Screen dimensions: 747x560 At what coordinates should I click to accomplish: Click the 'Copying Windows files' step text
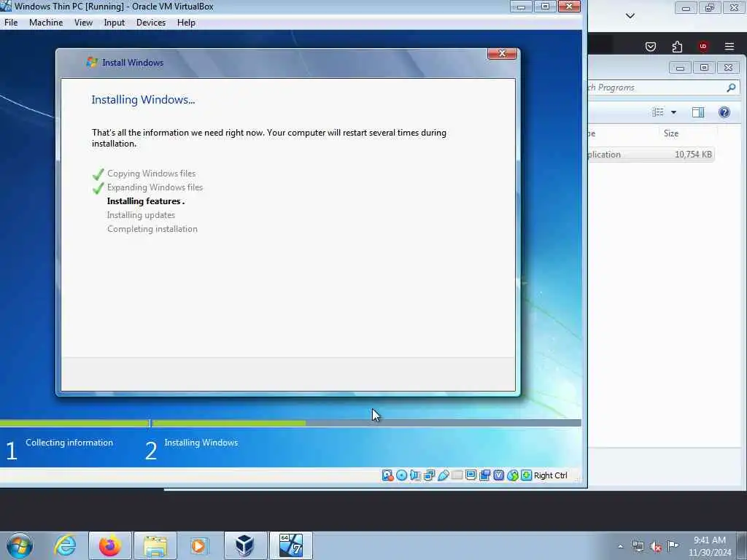click(151, 174)
